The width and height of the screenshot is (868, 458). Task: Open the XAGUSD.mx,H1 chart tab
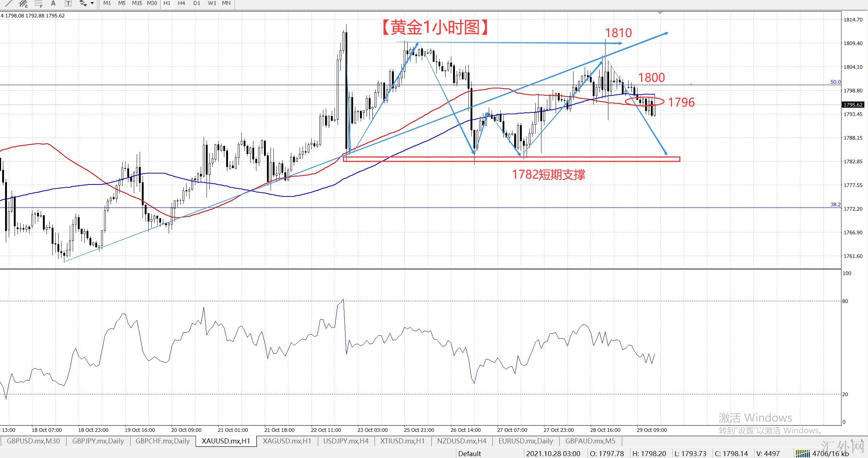coord(287,441)
